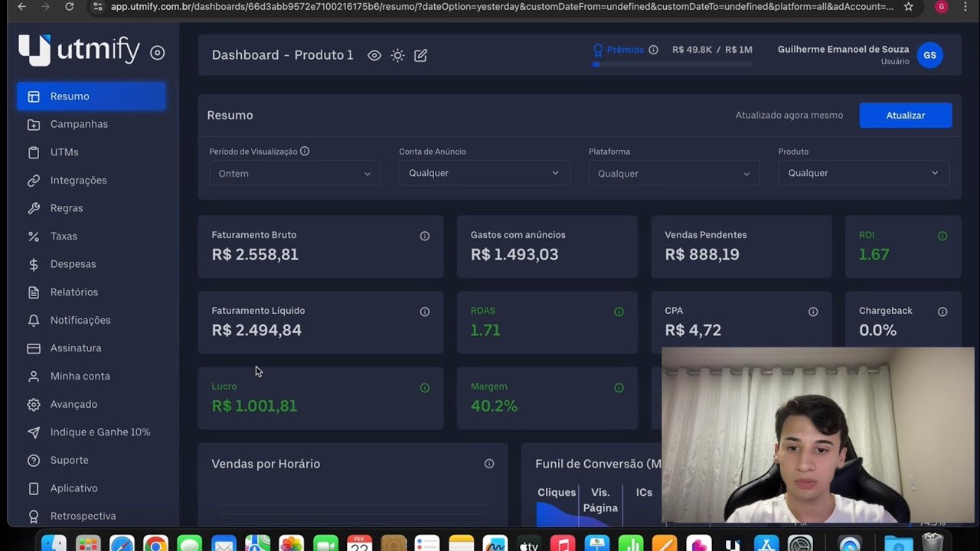This screenshot has height=551, width=980.
Task: Click the Regras wrench icon
Action: (34, 208)
